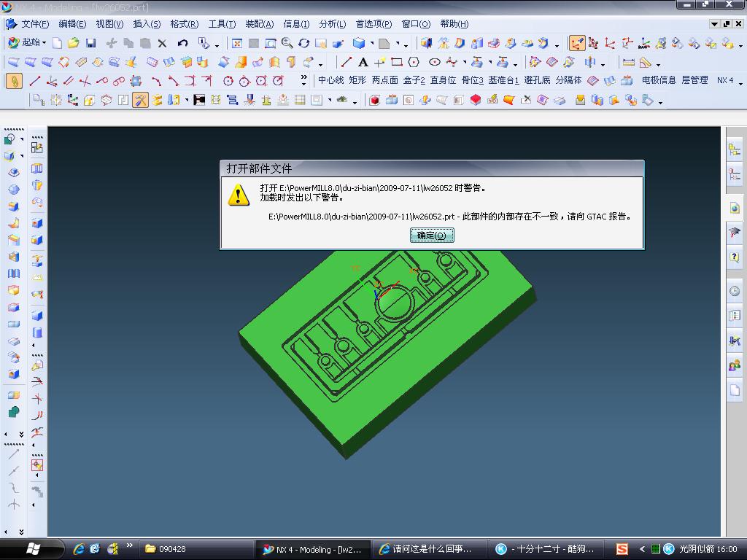
Task: Click the 电极信息 toolbar button
Action: click(659, 80)
